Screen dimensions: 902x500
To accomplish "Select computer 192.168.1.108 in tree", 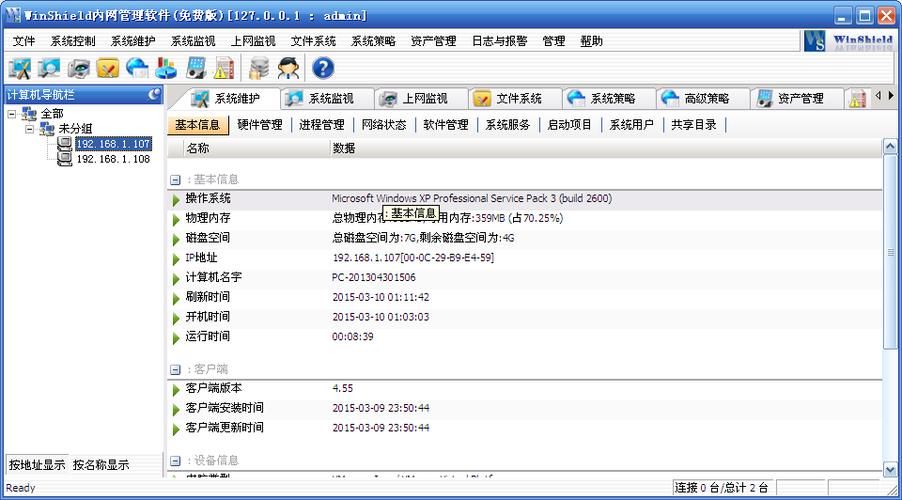I will point(113,159).
